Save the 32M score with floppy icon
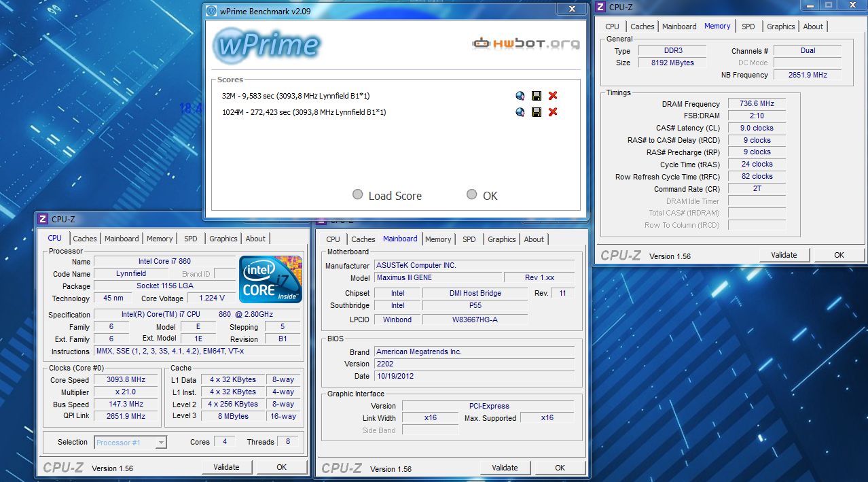Image resolution: width=868 pixels, height=482 pixels. coord(537,96)
